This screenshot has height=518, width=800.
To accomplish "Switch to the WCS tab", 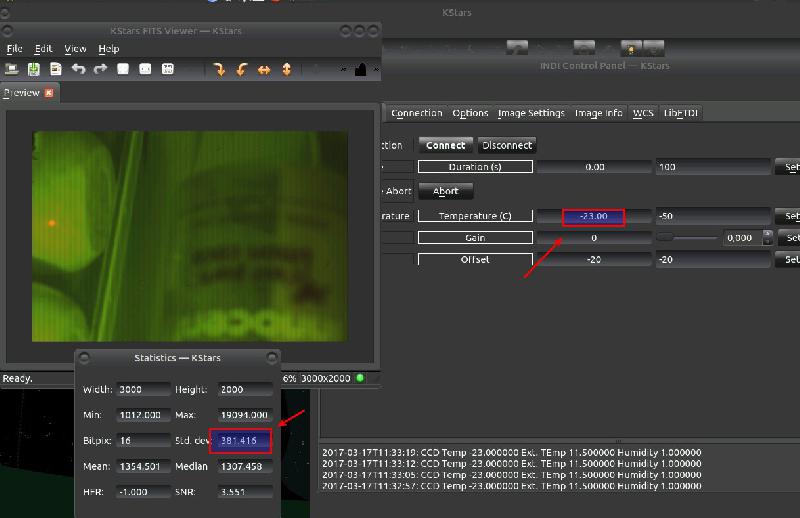I will 643,113.
